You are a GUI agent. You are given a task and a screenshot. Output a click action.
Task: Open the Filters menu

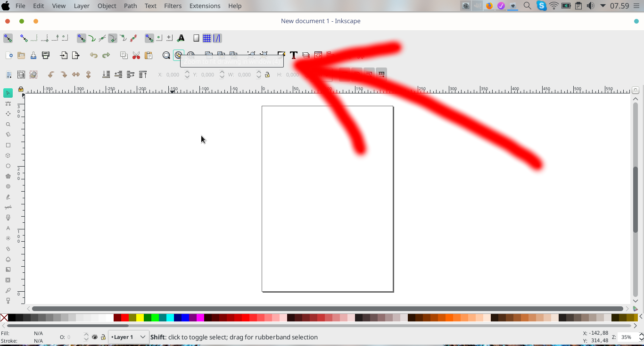click(173, 6)
